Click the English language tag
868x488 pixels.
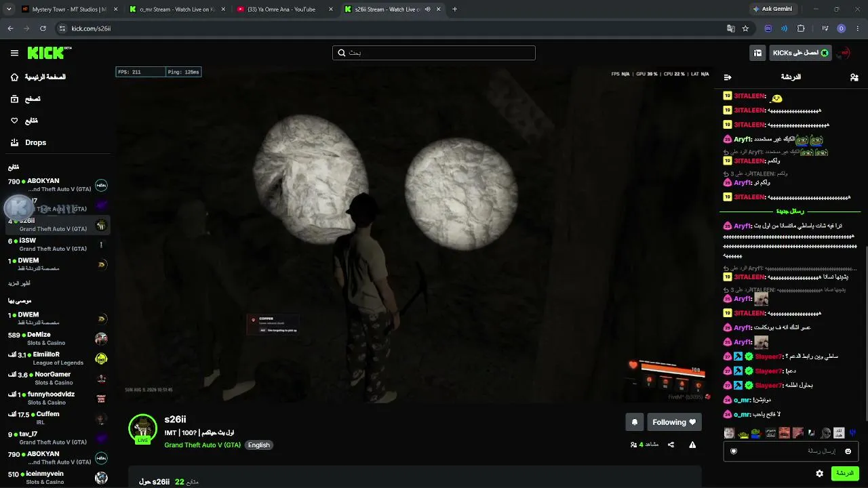258,445
